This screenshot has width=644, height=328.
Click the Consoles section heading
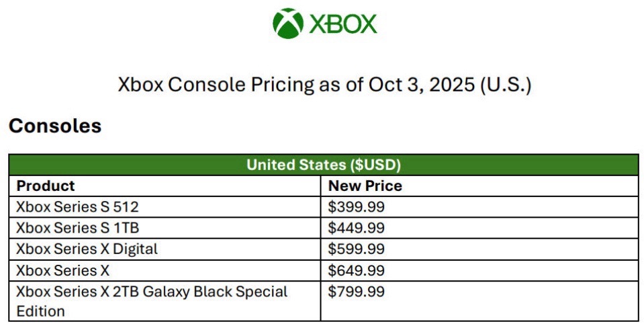(x=55, y=126)
